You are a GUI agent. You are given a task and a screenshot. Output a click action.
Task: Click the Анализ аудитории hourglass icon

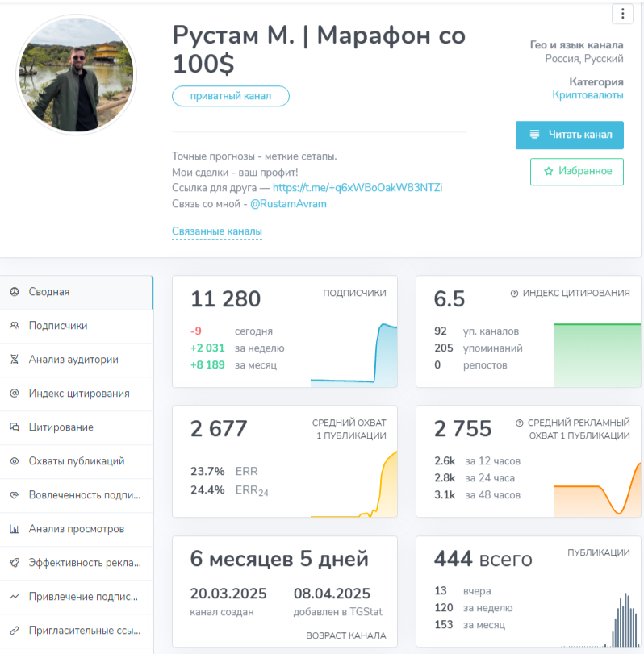pyautogui.click(x=15, y=360)
